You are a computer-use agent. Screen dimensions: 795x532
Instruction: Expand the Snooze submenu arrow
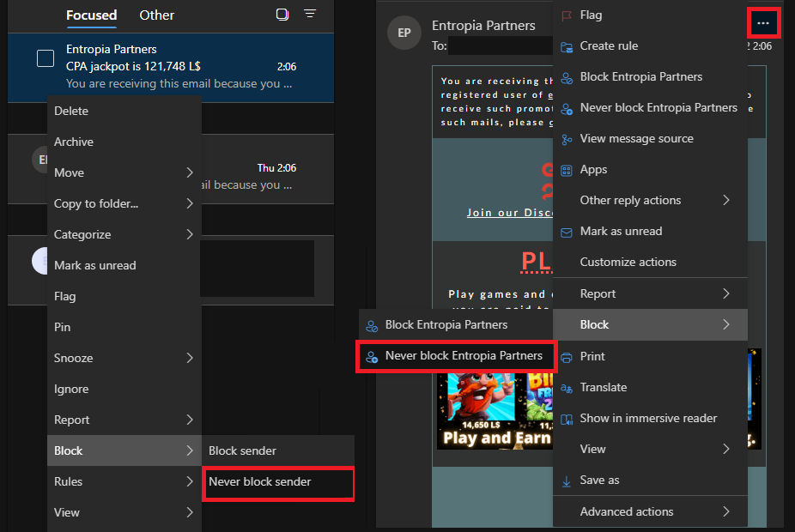(190, 358)
